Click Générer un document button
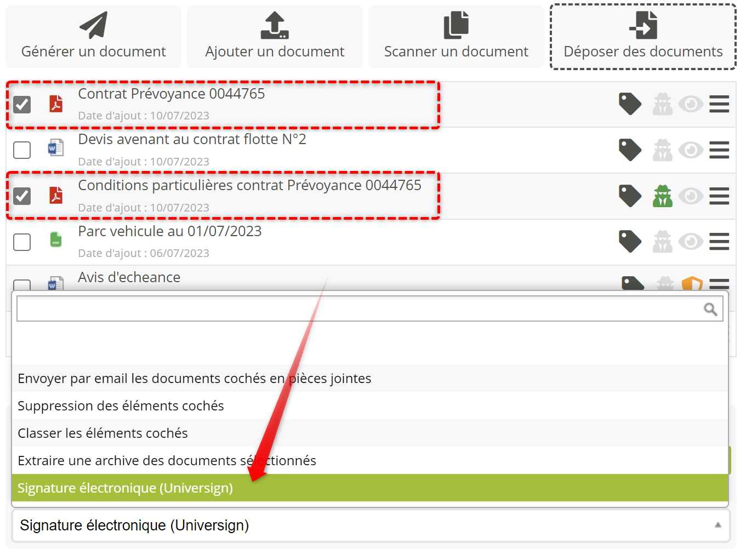 point(93,37)
